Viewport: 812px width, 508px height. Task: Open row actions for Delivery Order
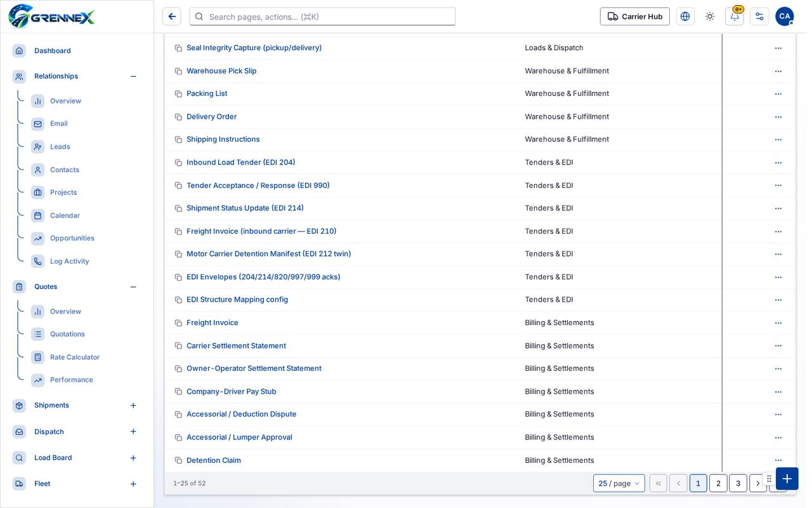coord(778,117)
